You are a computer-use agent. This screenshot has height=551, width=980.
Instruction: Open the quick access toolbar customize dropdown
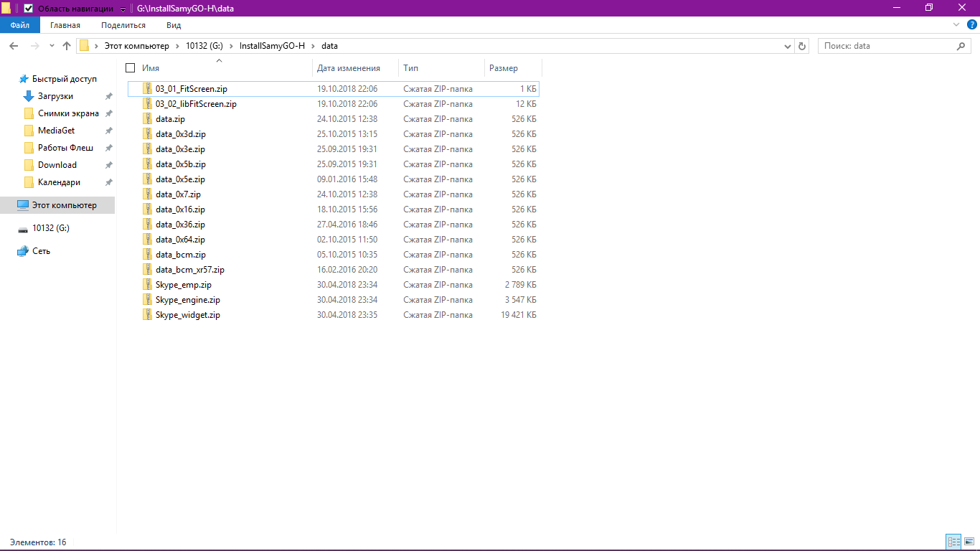pos(123,9)
